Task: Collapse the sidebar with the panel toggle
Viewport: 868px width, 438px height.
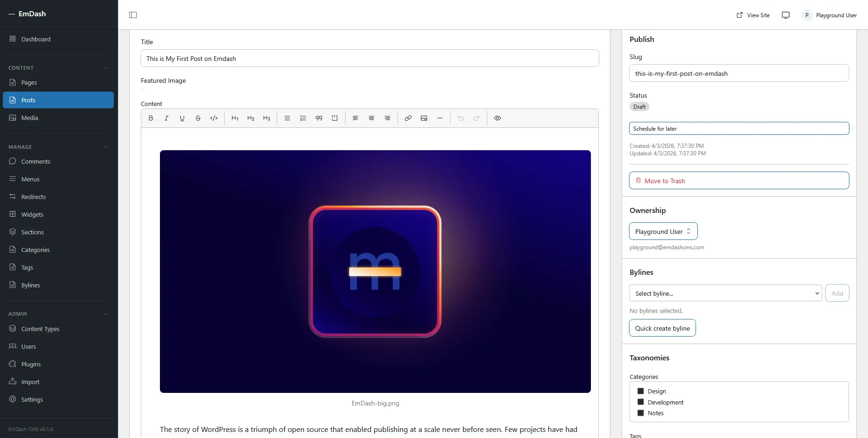Action: 133,15
